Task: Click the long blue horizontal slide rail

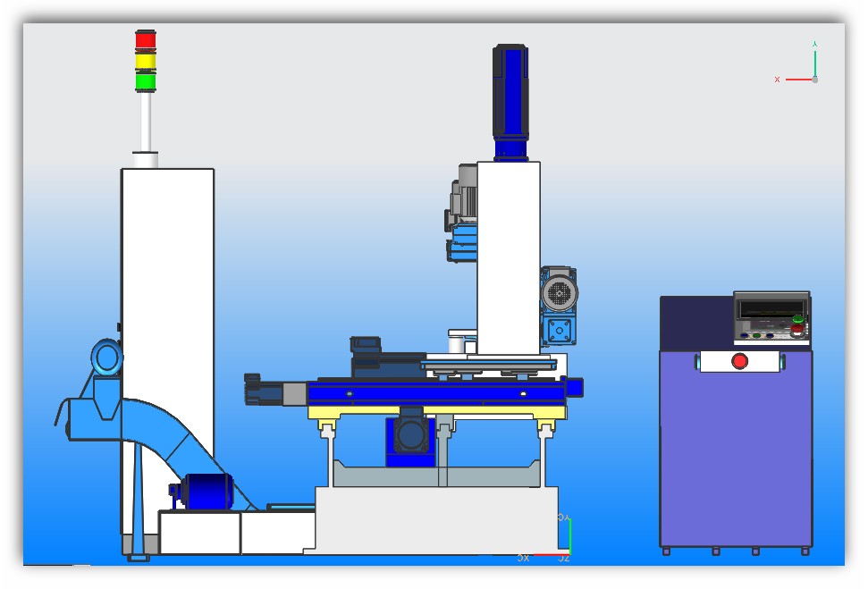Action: coord(438,392)
